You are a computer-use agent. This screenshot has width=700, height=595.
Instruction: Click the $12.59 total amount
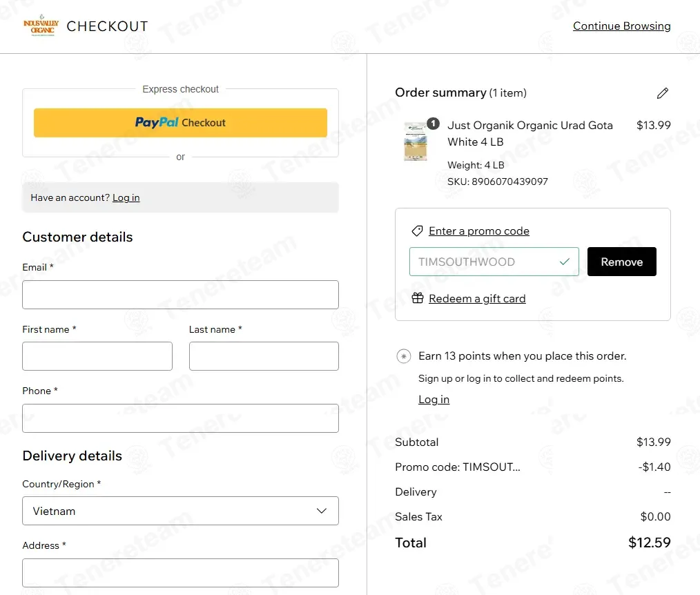click(650, 543)
